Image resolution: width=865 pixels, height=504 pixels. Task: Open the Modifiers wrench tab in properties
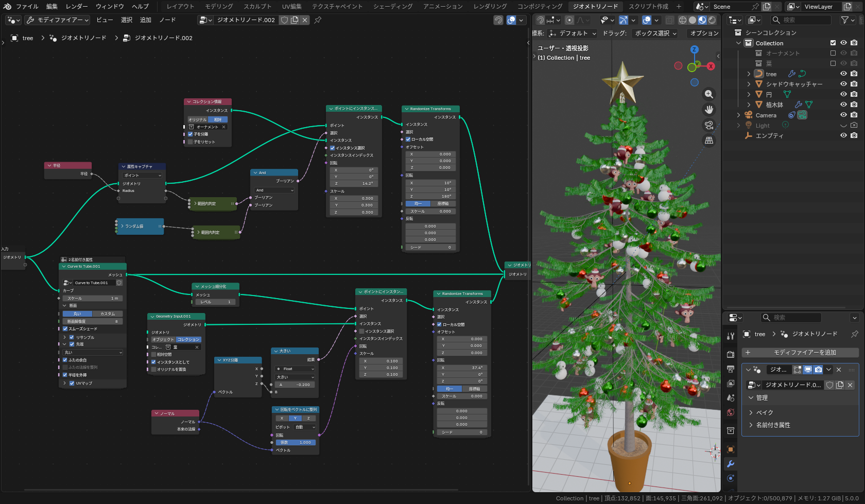(730, 464)
